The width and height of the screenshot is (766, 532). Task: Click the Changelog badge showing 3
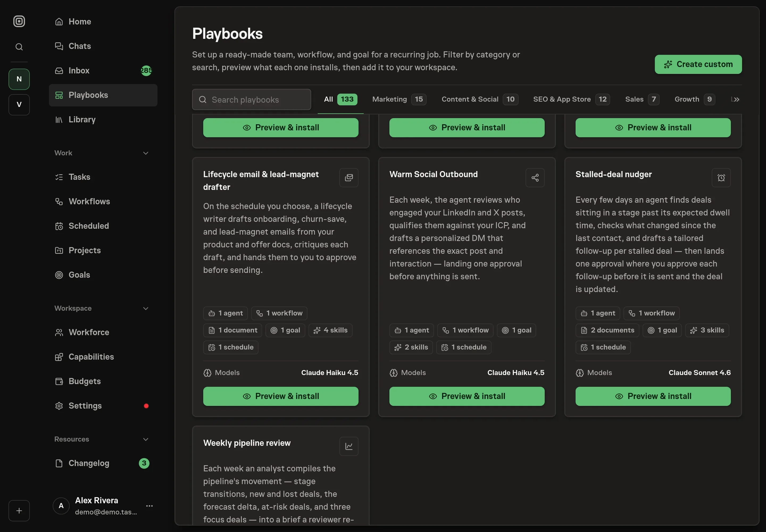[x=144, y=463]
